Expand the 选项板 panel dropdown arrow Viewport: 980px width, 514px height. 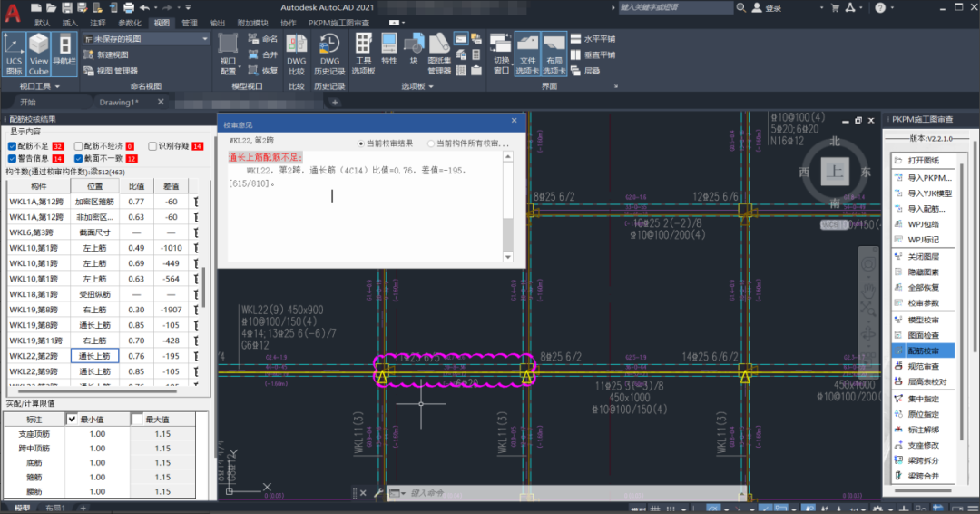[431, 86]
